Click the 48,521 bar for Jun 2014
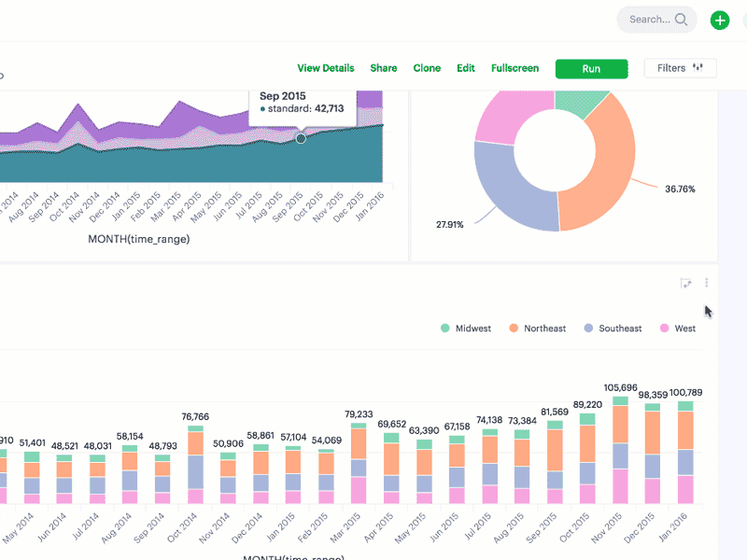The height and width of the screenshot is (560, 747). (63, 479)
